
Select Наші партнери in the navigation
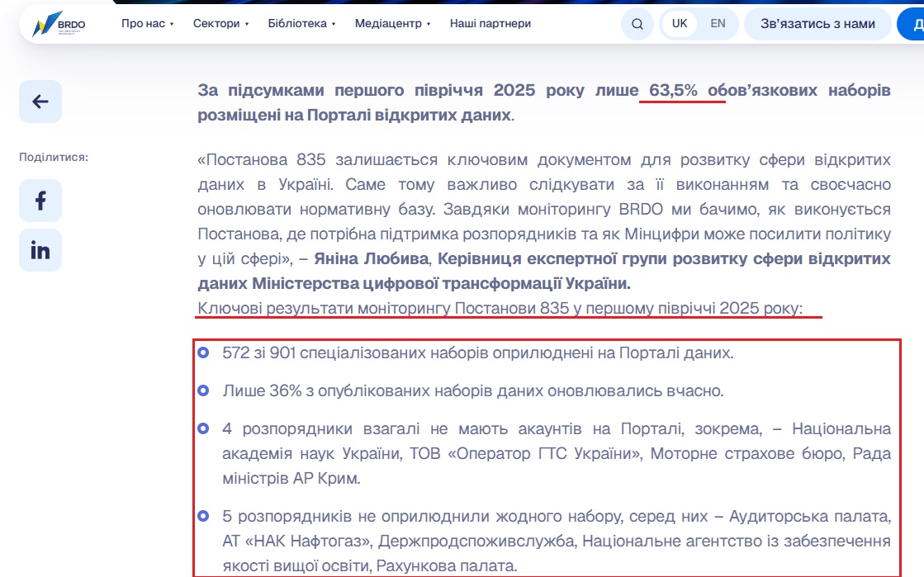pos(490,24)
